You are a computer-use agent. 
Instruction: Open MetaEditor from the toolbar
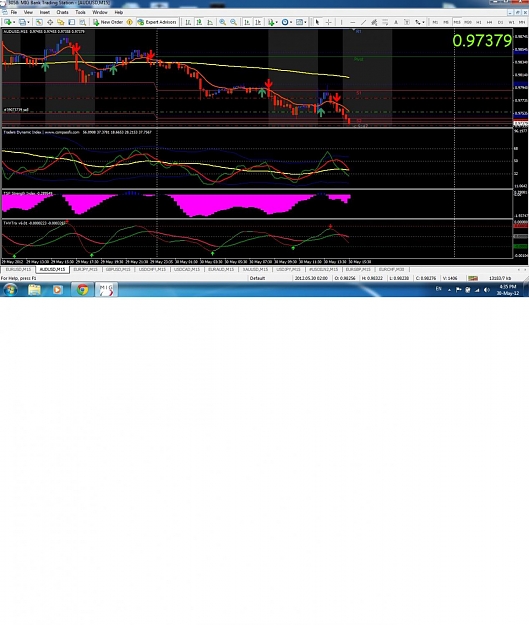pos(130,22)
